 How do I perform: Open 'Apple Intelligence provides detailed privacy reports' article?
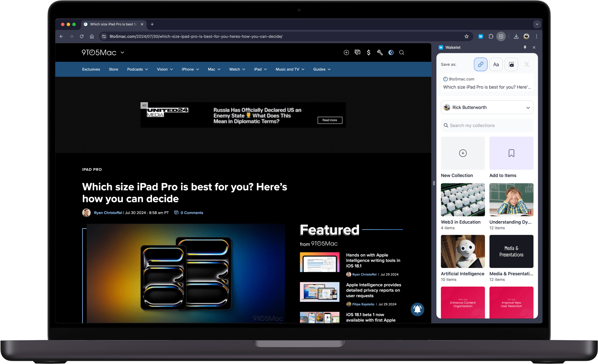point(374,290)
